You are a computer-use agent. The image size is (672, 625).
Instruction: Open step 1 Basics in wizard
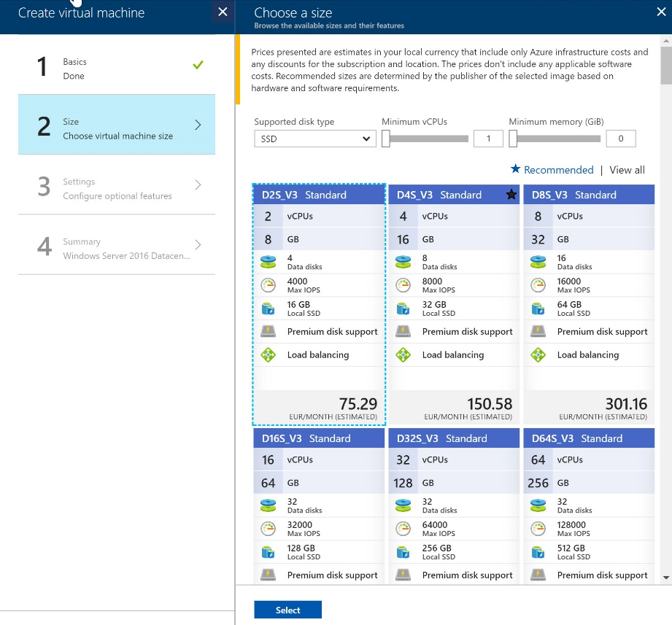[117, 65]
